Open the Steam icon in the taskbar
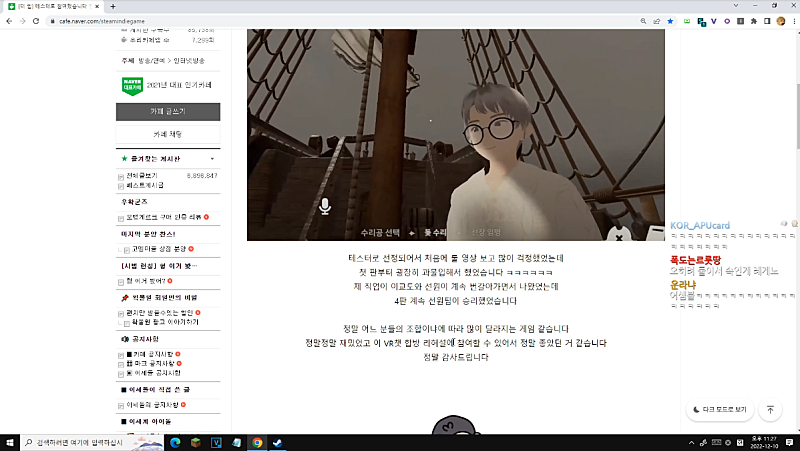The height and width of the screenshot is (451, 800). pos(277,442)
